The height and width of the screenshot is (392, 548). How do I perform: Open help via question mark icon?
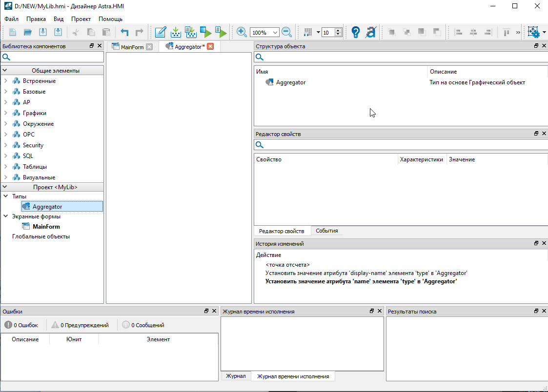click(x=355, y=33)
